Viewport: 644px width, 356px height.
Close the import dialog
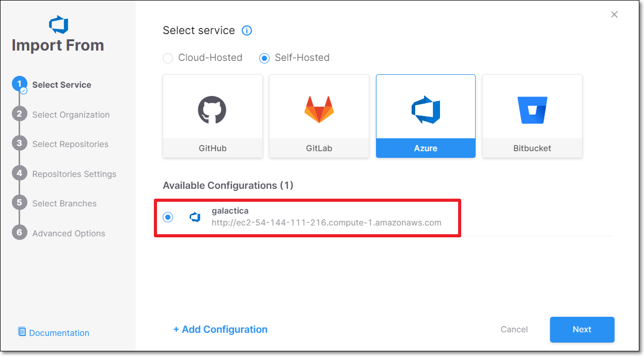pyautogui.click(x=615, y=14)
